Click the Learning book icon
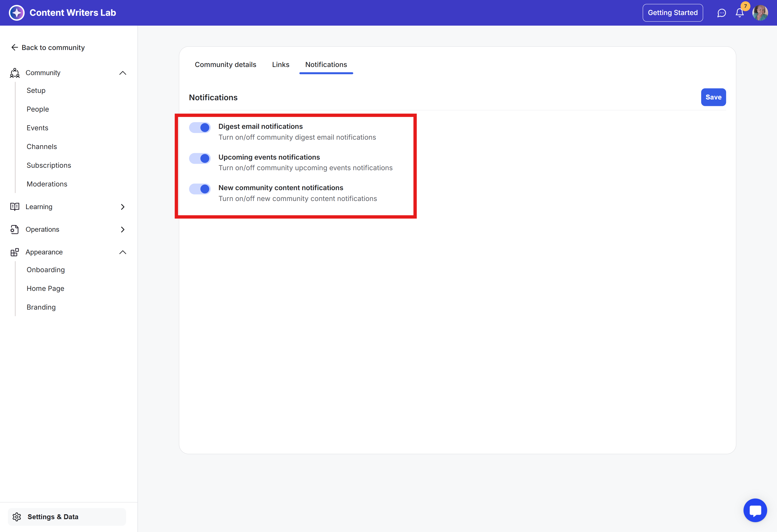This screenshot has width=777, height=532. click(14, 207)
